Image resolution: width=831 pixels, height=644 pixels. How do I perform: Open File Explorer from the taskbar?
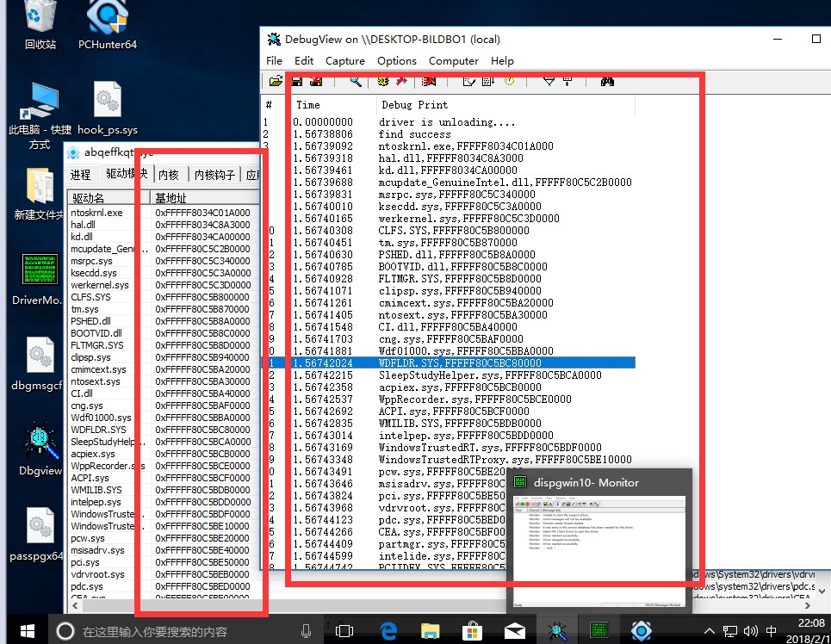click(430, 631)
